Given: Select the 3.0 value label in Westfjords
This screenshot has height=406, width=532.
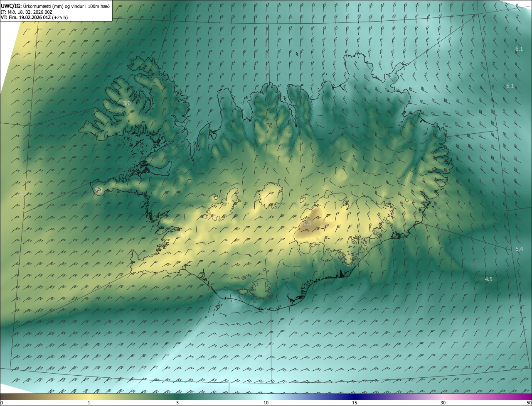Looking at the screenshot, I should click(127, 103).
